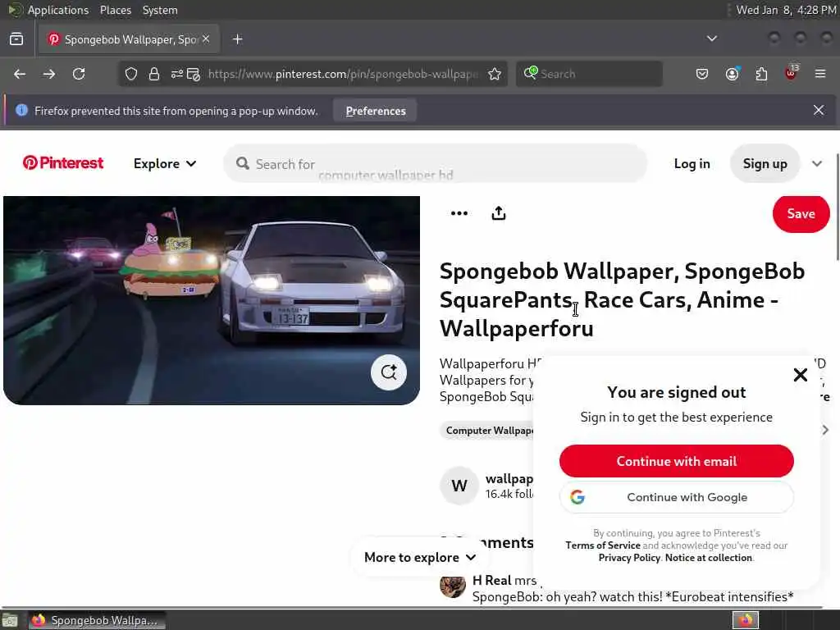Reload the page
This screenshot has width=840, height=630.
[x=79, y=74]
